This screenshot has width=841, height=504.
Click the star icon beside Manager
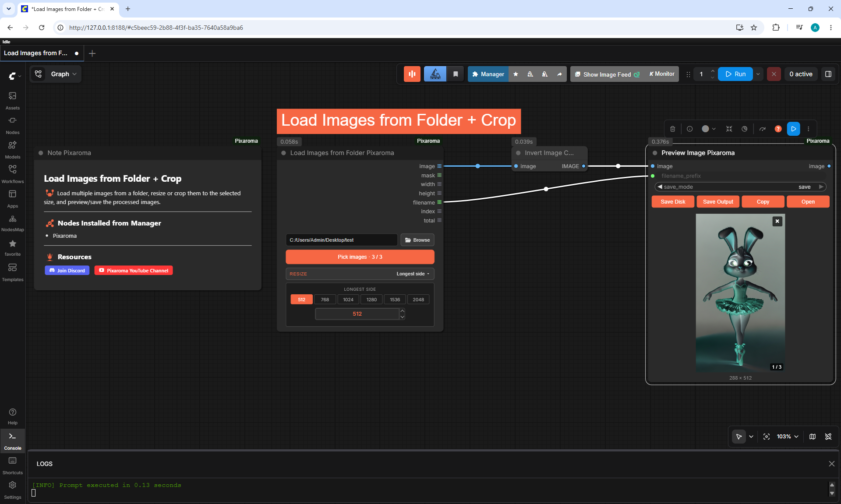[516, 74]
